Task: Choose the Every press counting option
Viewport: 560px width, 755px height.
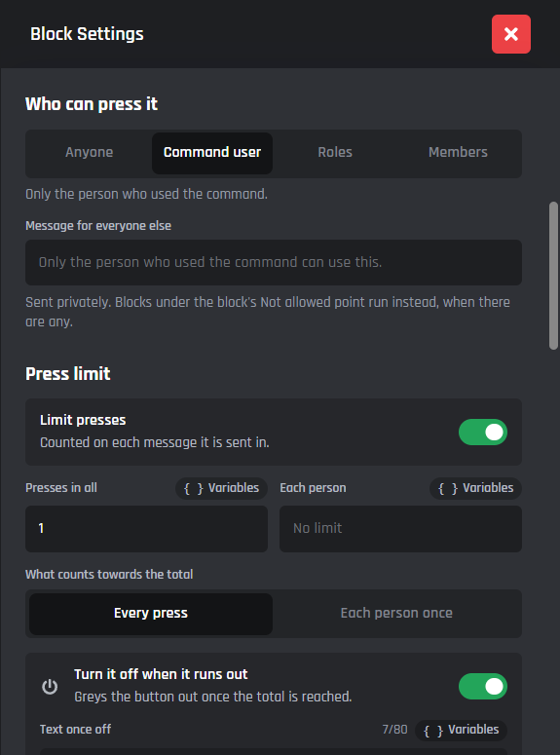Action: 151,614
